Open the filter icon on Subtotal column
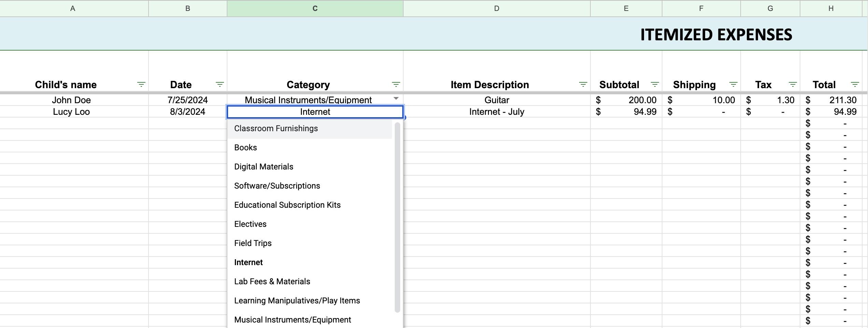This screenshot has width=868, height=328. 655,84
